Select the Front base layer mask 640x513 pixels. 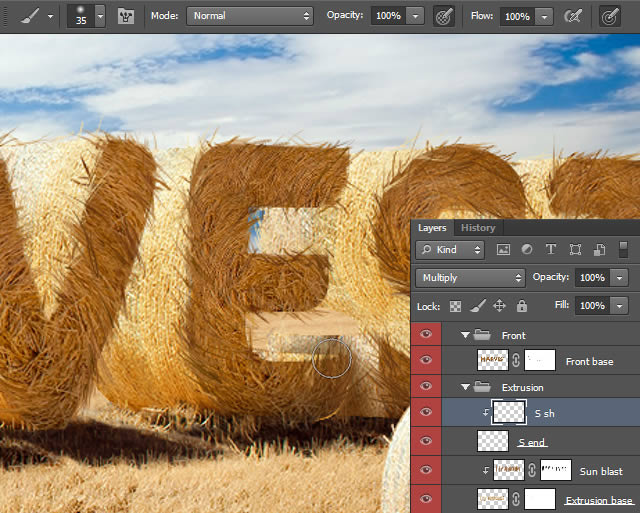coord(540,360)
